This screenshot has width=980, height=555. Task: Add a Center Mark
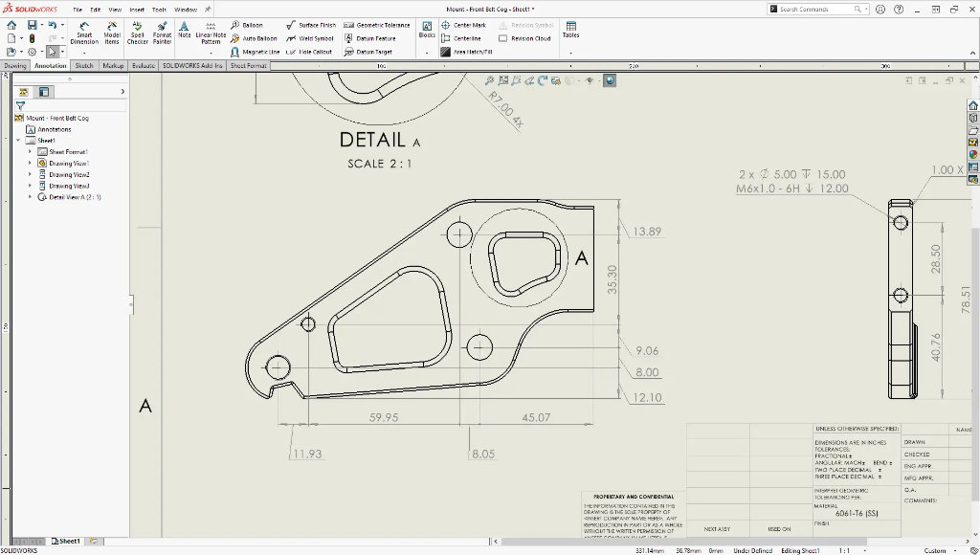(x=463, y=25)
